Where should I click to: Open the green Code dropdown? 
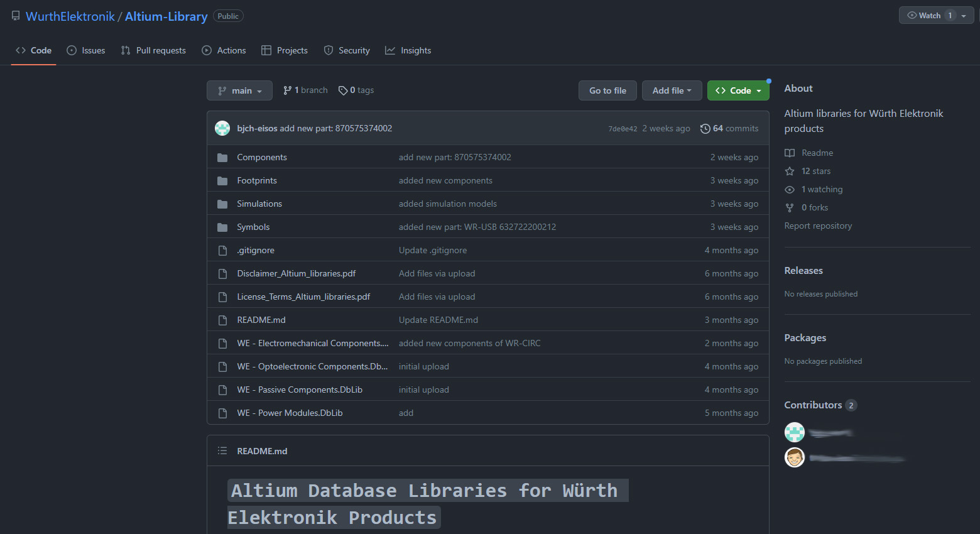pyautogui.click(x=738, y=90)
